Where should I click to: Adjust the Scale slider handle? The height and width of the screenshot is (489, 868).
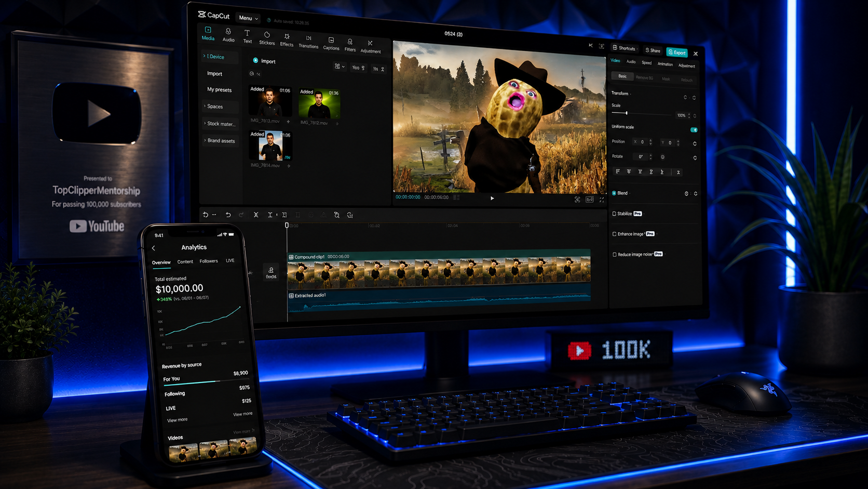627,113
